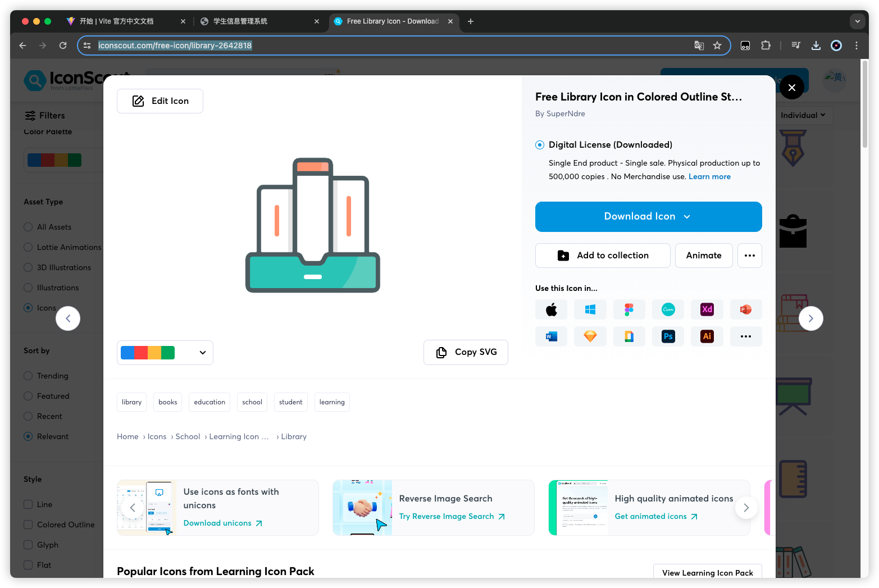Click the Copy SVG button
Screen dimensions: 879x588
click(x=466, y=352)
